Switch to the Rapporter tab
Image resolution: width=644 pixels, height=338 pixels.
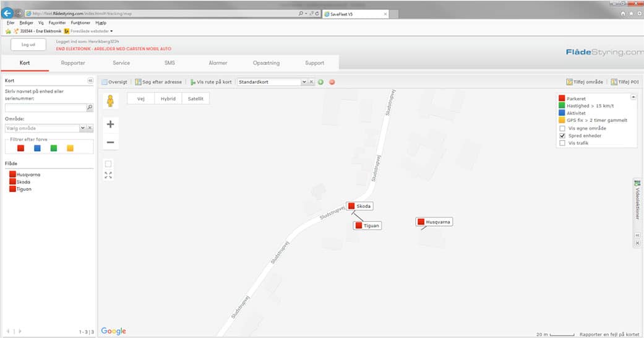(73, 63)
